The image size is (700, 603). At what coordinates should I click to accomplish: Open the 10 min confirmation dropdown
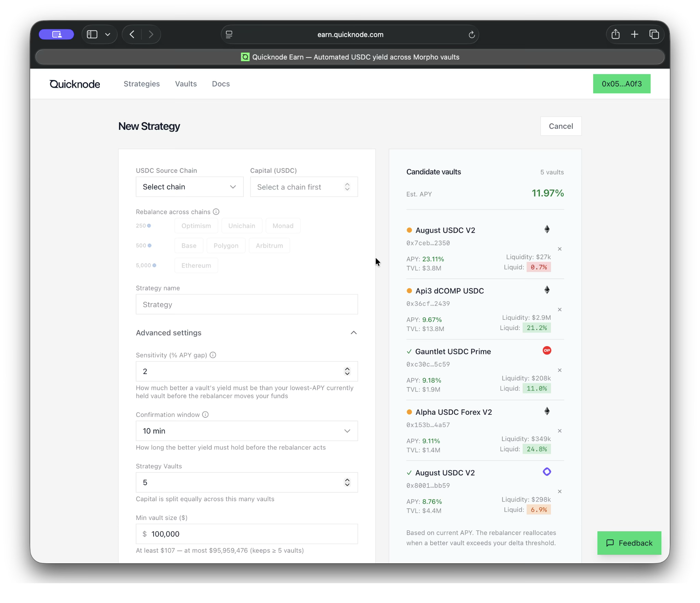click(x=247, y=431)
